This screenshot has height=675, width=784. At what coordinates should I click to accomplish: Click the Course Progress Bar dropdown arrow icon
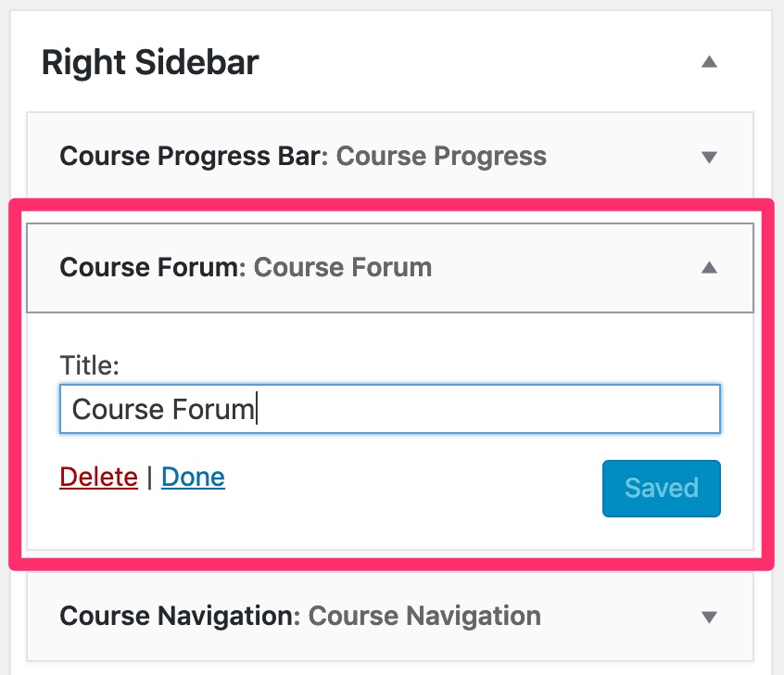[x=709, y=158]
